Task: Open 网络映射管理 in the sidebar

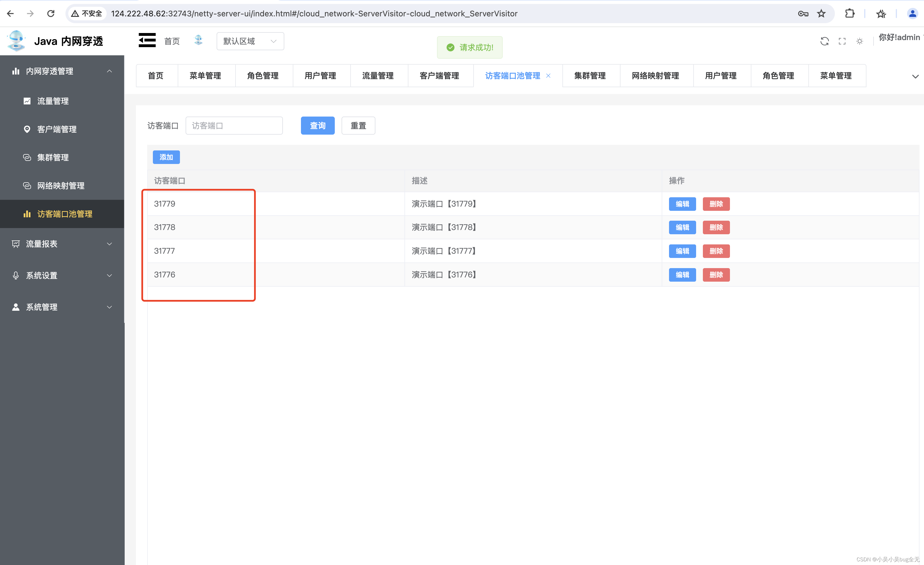Action: pyautogui.click(x=62, y=185)
